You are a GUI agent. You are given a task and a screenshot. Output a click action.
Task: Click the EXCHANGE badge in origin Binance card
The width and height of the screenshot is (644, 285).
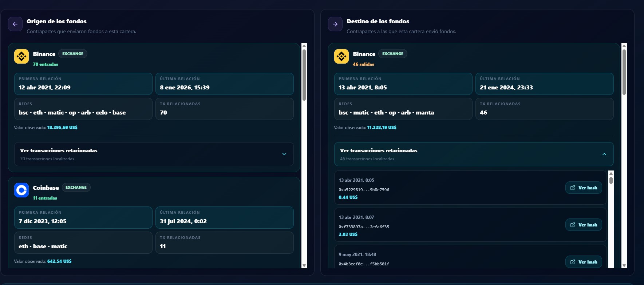(x=73, y=54)
